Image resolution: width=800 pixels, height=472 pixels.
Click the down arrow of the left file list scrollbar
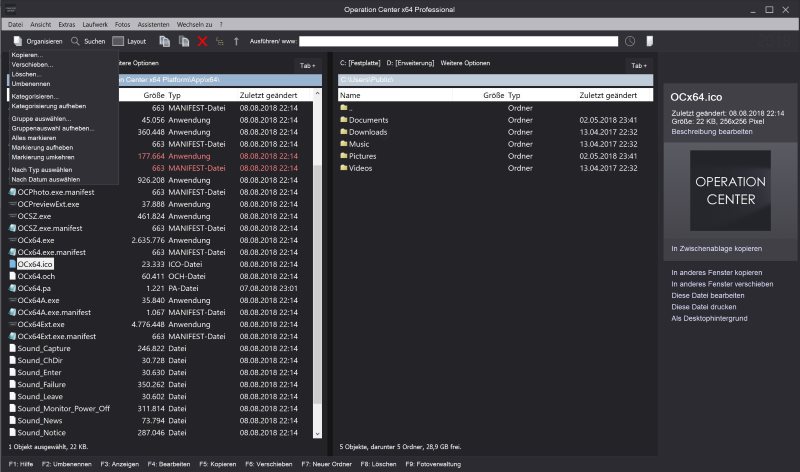coord(317,434)
